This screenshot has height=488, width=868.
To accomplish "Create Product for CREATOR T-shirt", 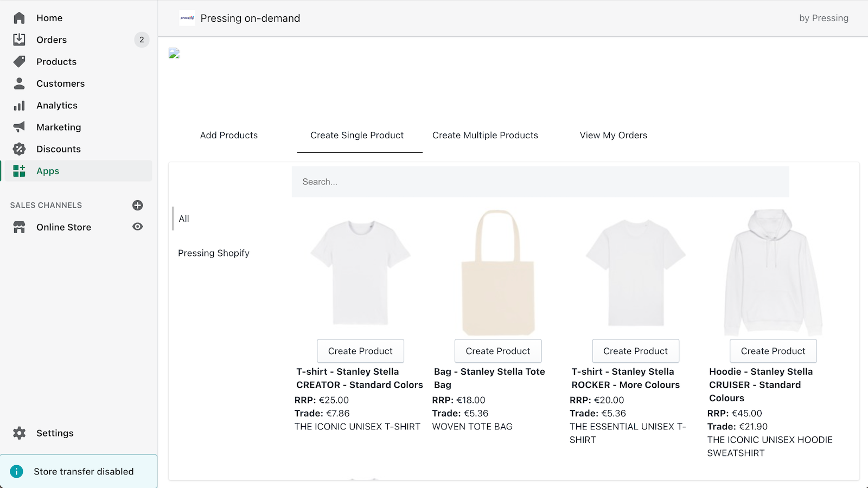I will [360, 351].
